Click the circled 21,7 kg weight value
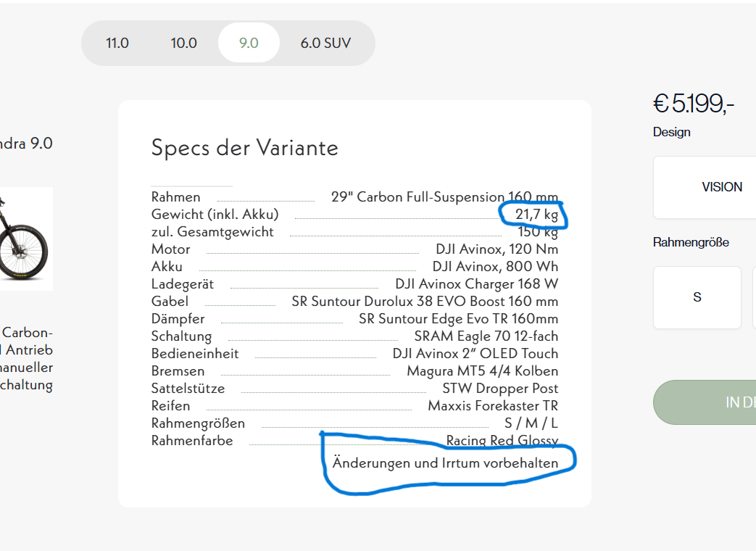 click(x=537, y=214)
